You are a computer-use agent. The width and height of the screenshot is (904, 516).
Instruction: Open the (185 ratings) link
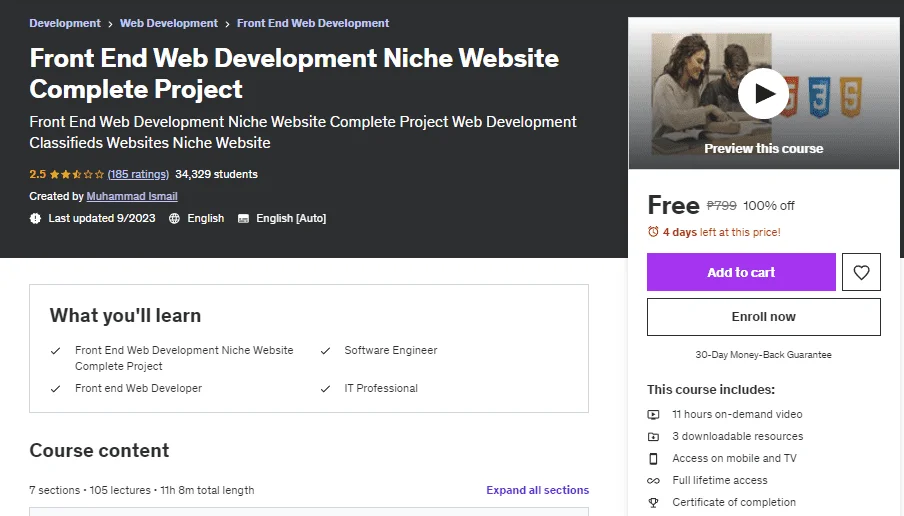[x=138, y=174]
